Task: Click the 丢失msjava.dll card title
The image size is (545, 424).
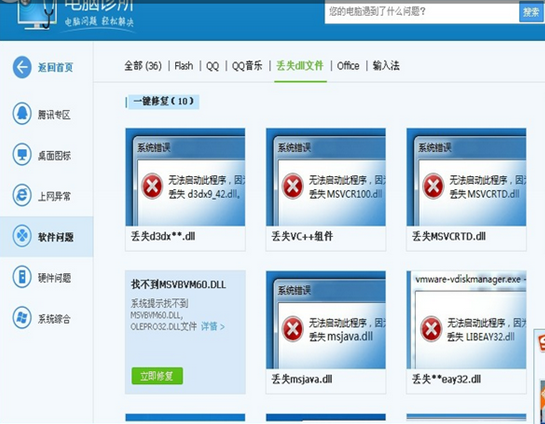Action: click(x=301, y=379)
